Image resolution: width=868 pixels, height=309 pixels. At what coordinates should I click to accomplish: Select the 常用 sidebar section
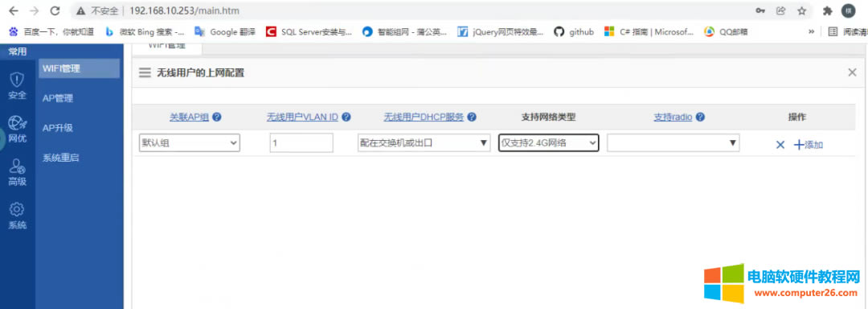click(x=17, y=52)
